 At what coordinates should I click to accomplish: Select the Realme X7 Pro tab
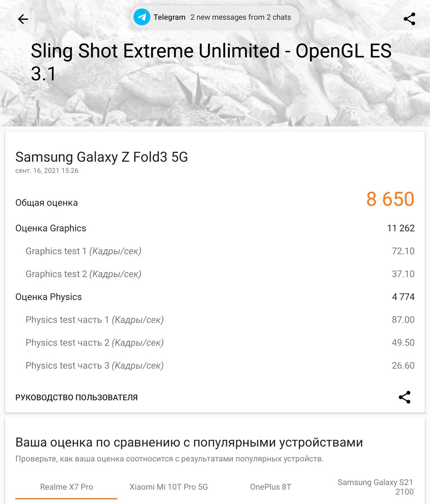(66, 487)
